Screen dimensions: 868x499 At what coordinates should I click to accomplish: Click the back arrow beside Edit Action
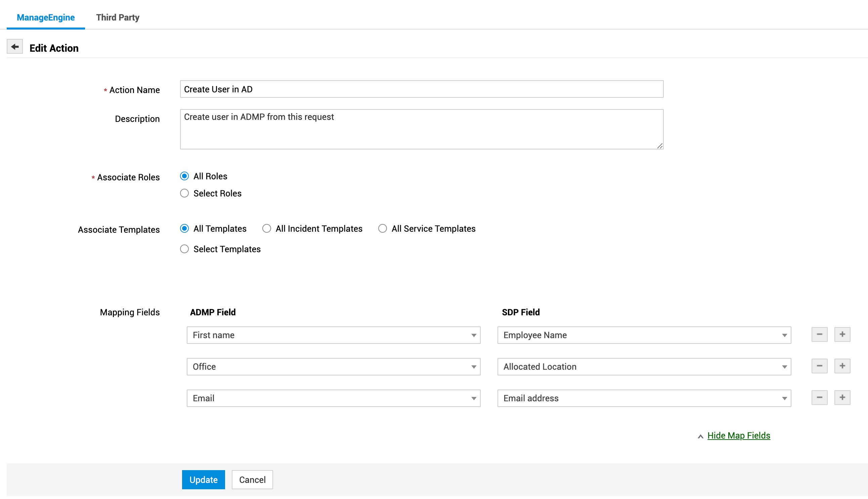tap(15, 47)
